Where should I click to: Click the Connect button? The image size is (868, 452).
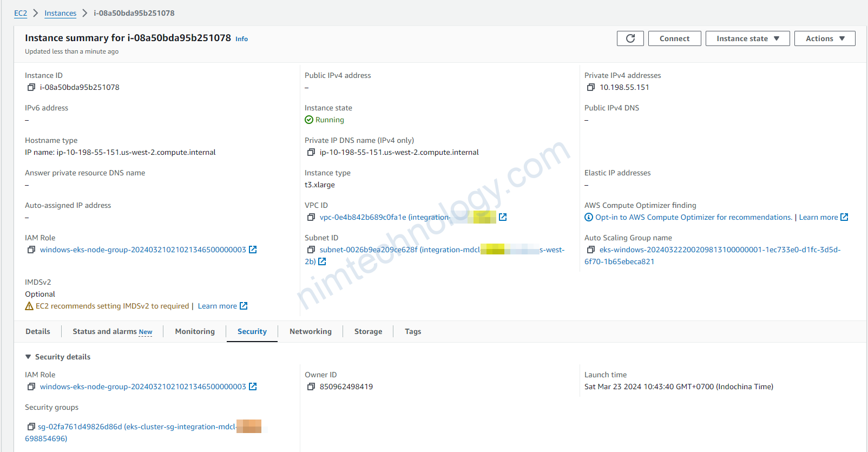click(675, 38)
